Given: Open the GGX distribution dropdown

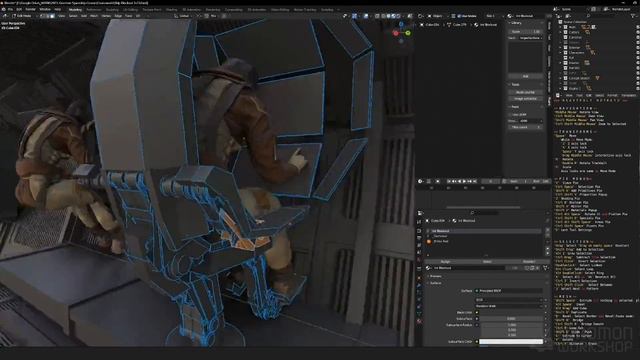Looking at the screenshot, I should tap(509, 300).
